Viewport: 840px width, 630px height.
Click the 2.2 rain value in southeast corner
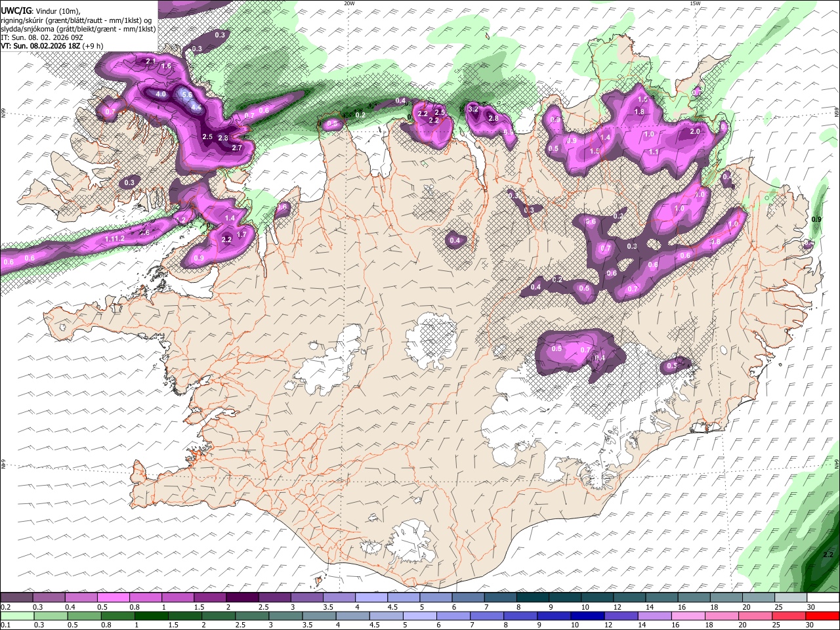[828, 555]
